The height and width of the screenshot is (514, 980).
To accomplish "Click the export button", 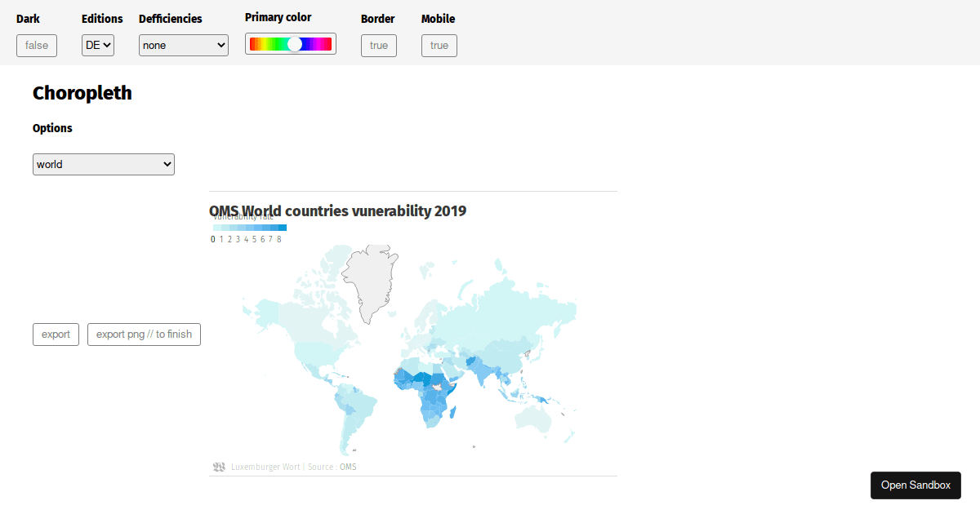I will (55, 334).
